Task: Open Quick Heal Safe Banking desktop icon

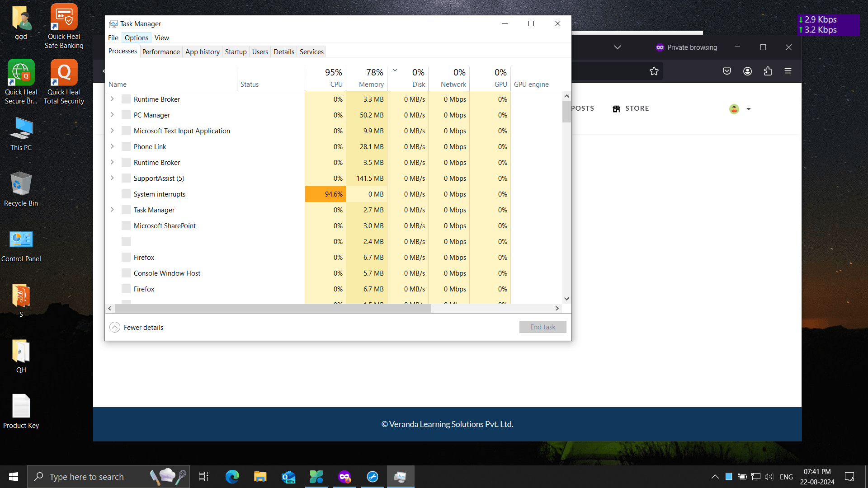Action: (x=64, y=26)
